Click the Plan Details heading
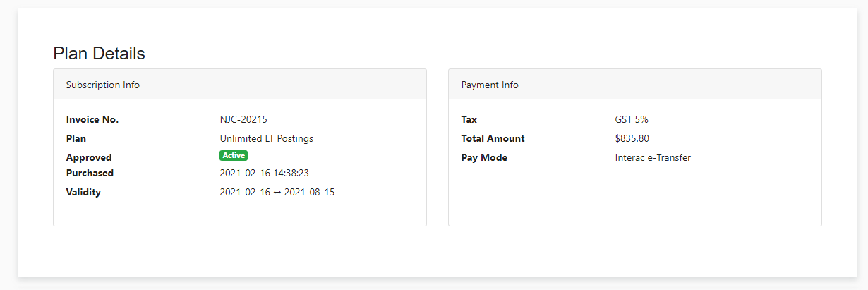Viewport: 868px width, 290px height. point(99,53)
